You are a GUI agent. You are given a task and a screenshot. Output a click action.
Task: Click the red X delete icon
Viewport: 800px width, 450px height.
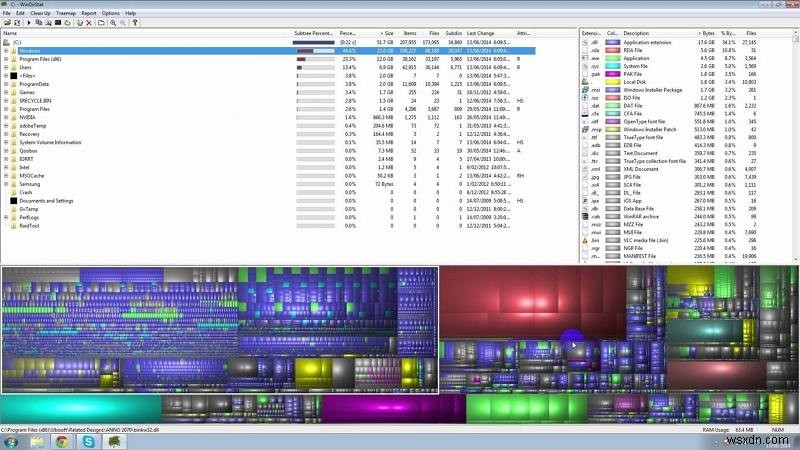pyautogui.click(x=89, y=23)
